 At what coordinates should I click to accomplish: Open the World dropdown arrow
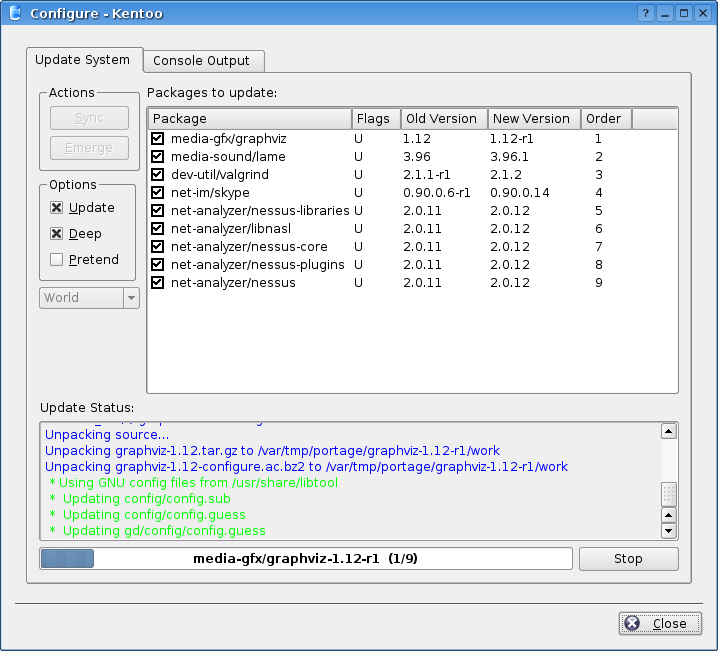tap(131, 298)
